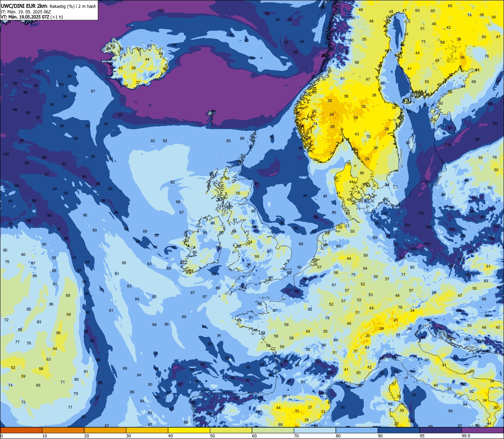Select the legend segment between 20 and 30
The image size is (504, 439).
[105, 430]
